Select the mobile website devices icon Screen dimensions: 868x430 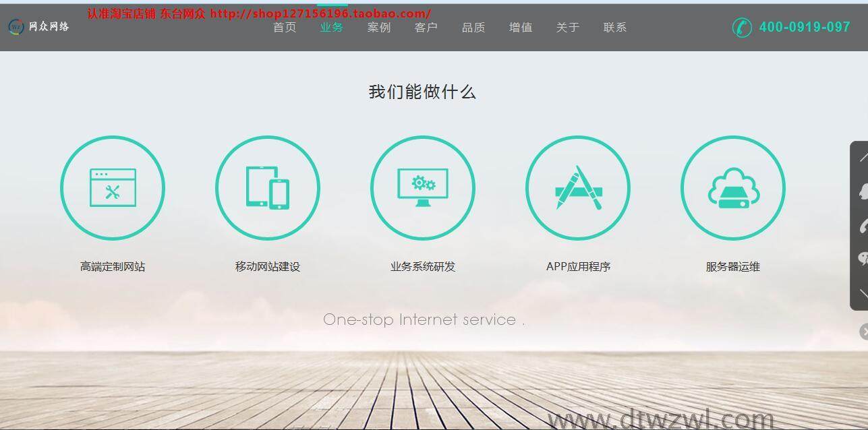(268, 187)
